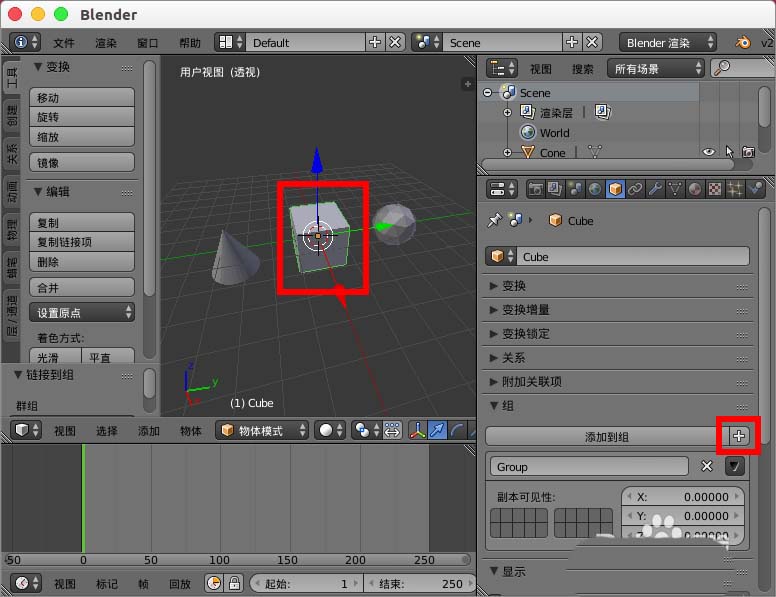Open the 回放 menu in timeline
The width and height of the screenshot is (776, 597).
(x=180, y=584)
